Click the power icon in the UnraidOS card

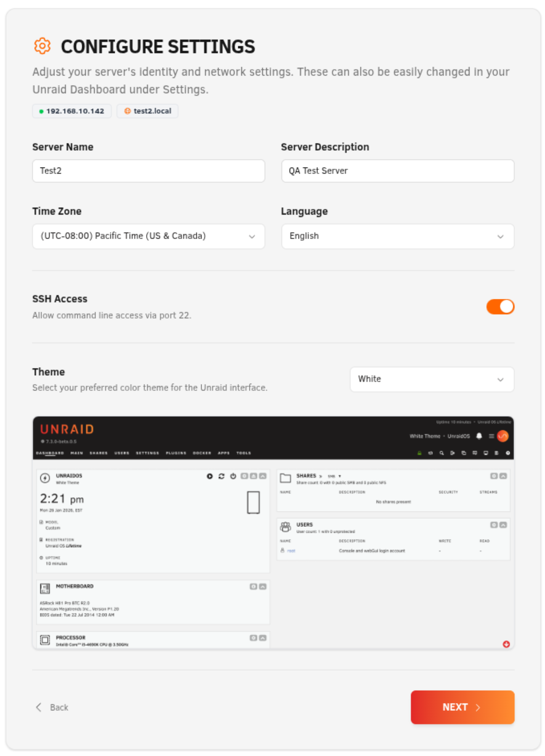[233, 476]
